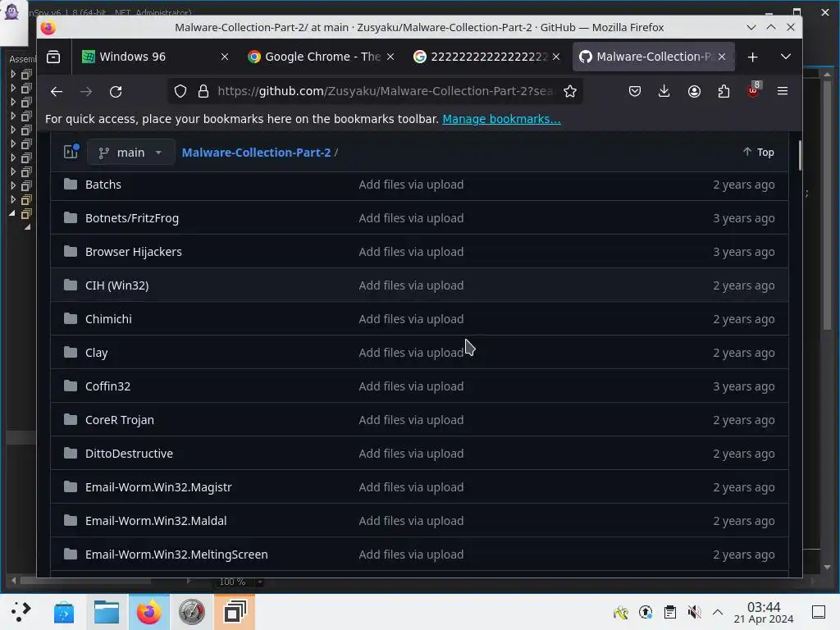This screenshot has width=840, height=630.
Task: Click the Firefox taskbar icon
Action: point(149,612)
